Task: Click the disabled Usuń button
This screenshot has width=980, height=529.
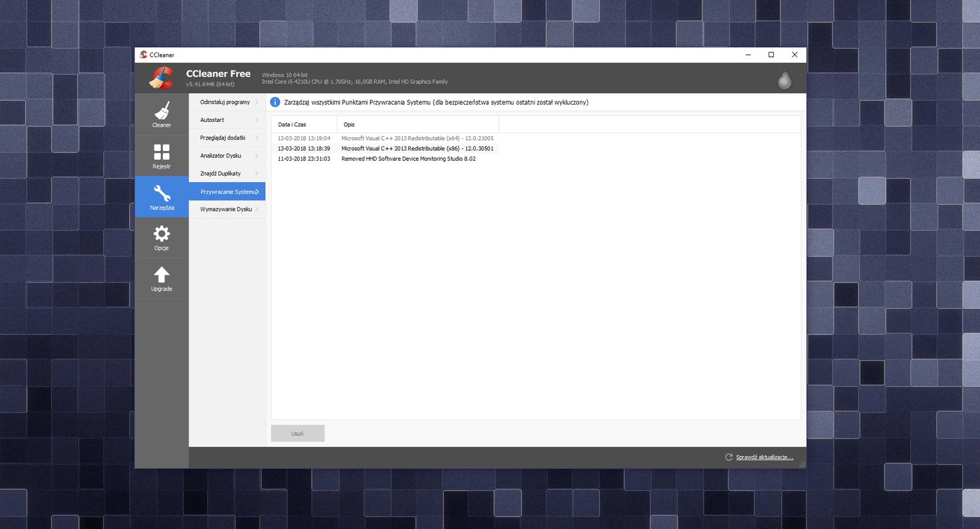Action: click(x=297, y=433)
